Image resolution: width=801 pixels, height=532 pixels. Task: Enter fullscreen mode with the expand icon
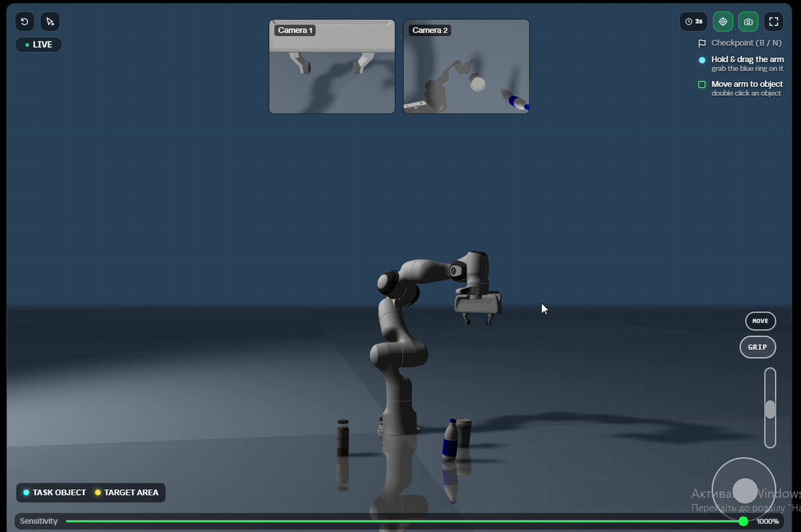pyautogui.click(x=774, y=21)
